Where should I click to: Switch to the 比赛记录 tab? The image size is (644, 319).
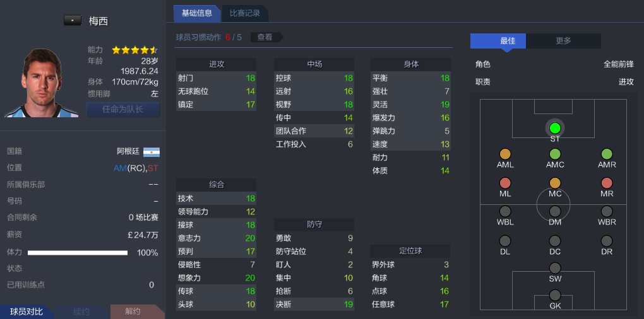tap(245, 13)
